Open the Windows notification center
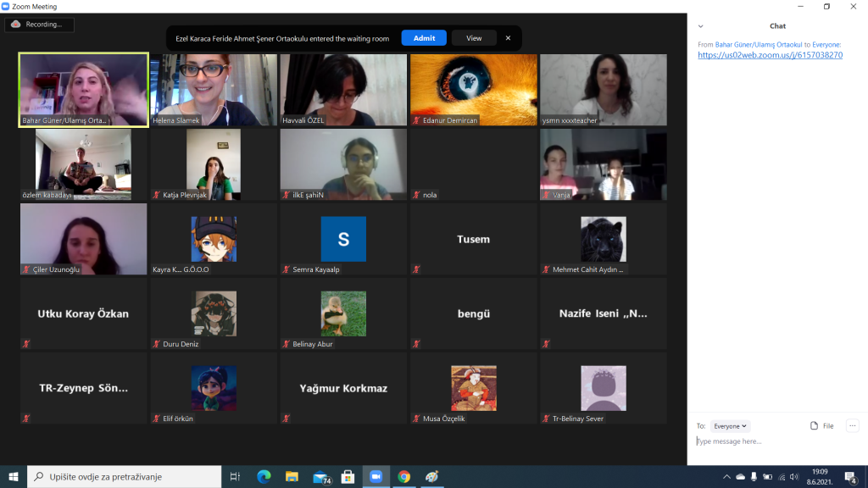868x488 pixels. 850,477
